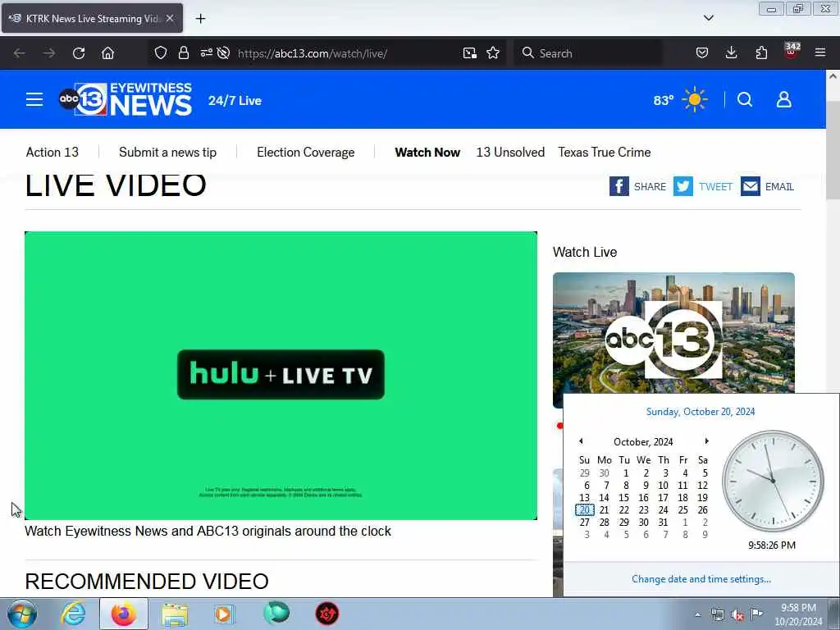This screenshot has width=840, height=630.
Task: Select October 20 in the calendar
Action: point(584,510)
